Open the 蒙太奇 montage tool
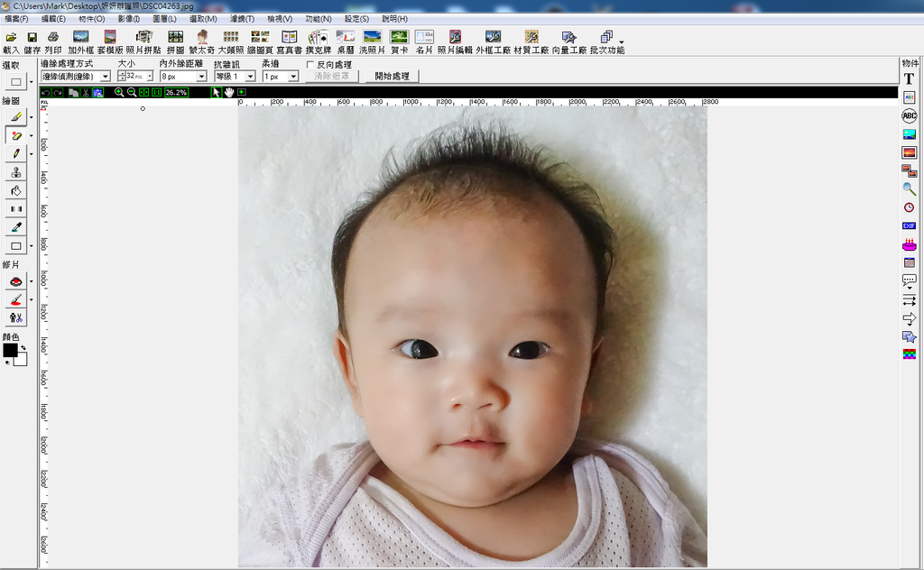Viewport: 924px width, 570px height. click(202, 42)
